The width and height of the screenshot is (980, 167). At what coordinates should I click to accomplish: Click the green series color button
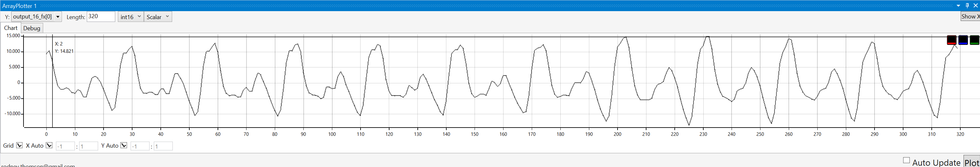(974, 40)
